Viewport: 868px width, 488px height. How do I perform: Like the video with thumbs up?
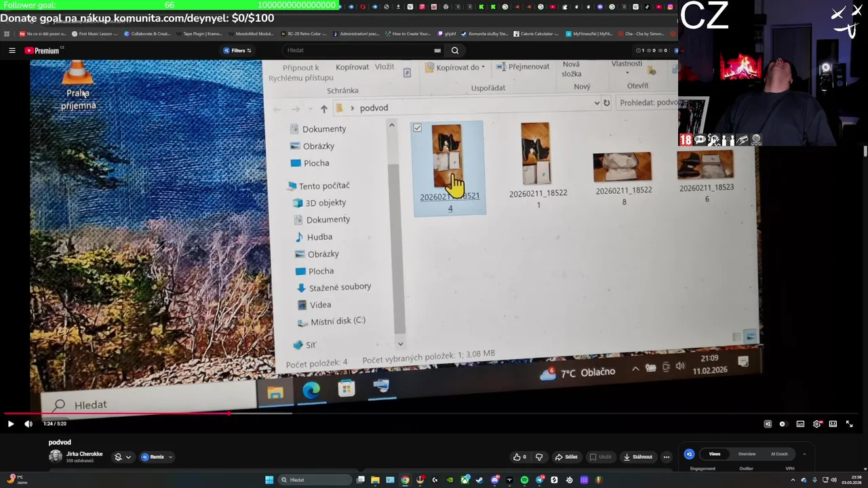(x=520, y=457)
